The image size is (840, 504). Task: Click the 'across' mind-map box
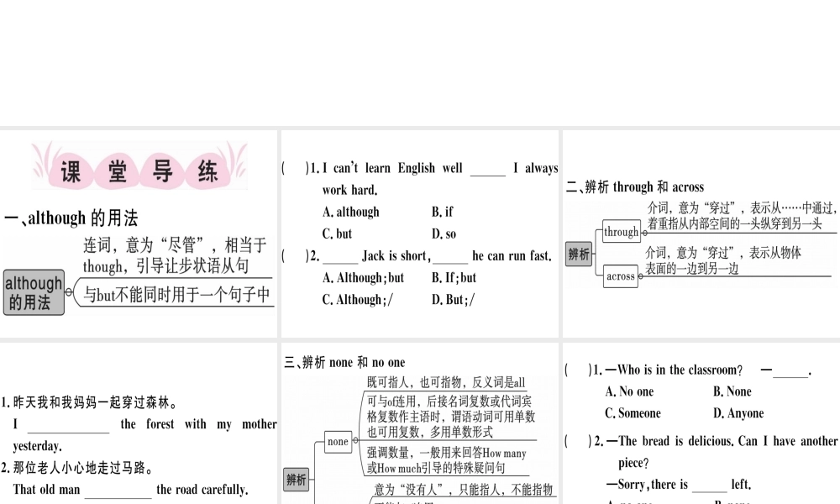[621, 276]
